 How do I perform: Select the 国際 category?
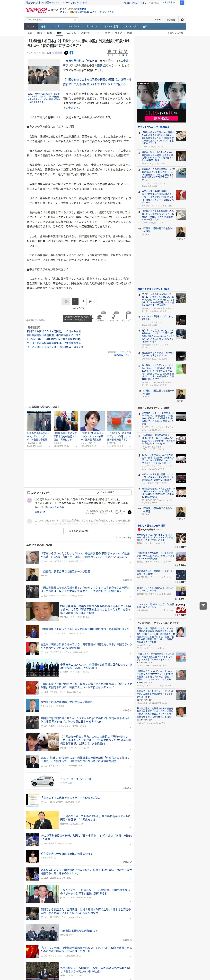point(49,33)
